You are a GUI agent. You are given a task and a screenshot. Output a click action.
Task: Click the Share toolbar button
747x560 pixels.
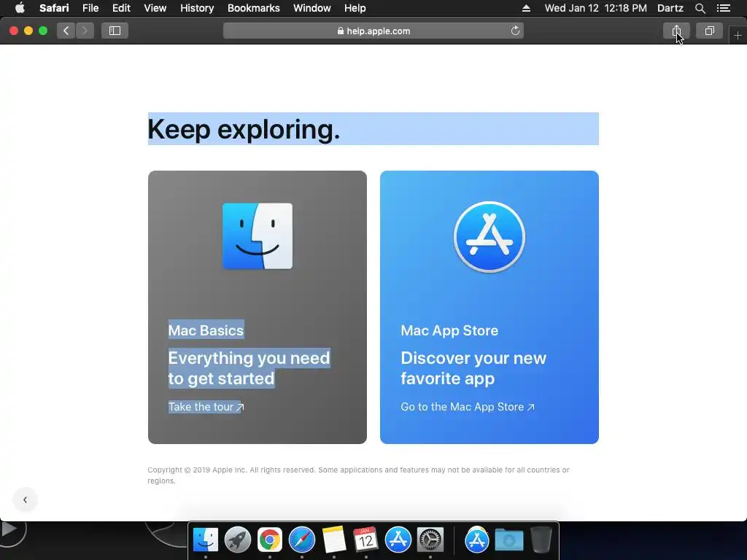click(x=676, y=31)
